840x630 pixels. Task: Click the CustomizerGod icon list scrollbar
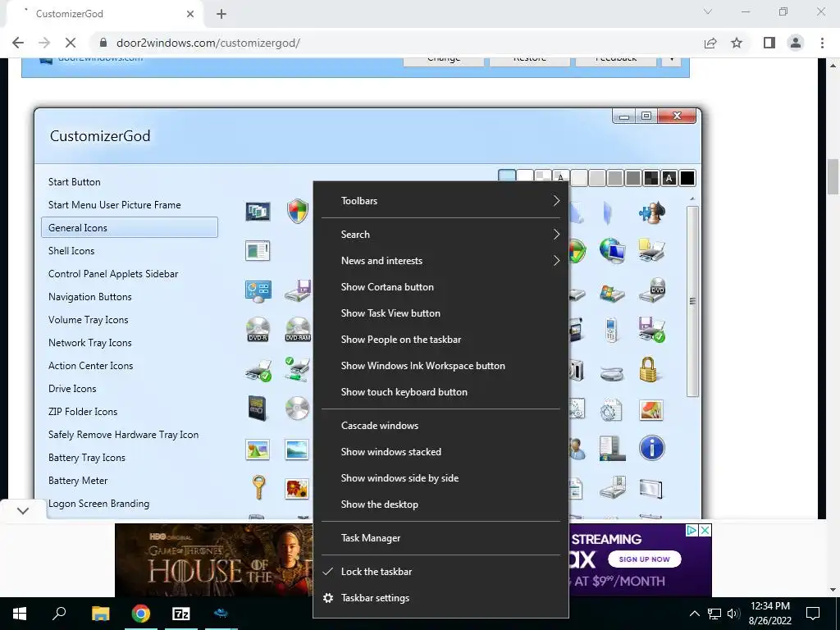point(692,301)
